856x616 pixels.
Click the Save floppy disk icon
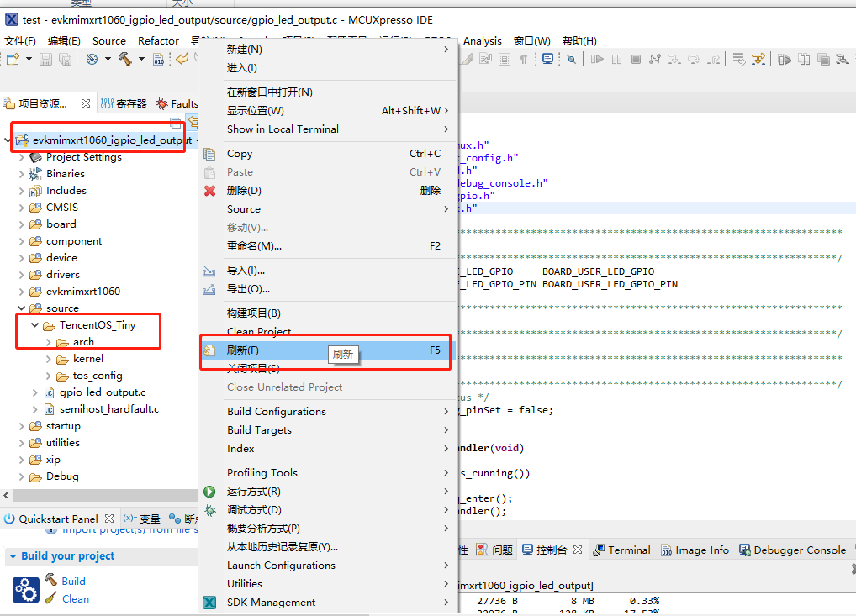(46, 59)
